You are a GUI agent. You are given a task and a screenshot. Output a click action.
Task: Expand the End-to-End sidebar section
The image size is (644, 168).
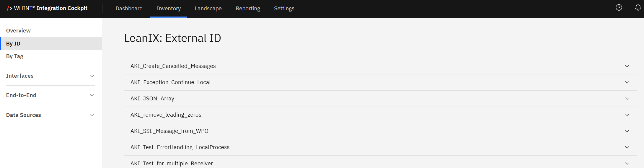[x=92, y=95]
